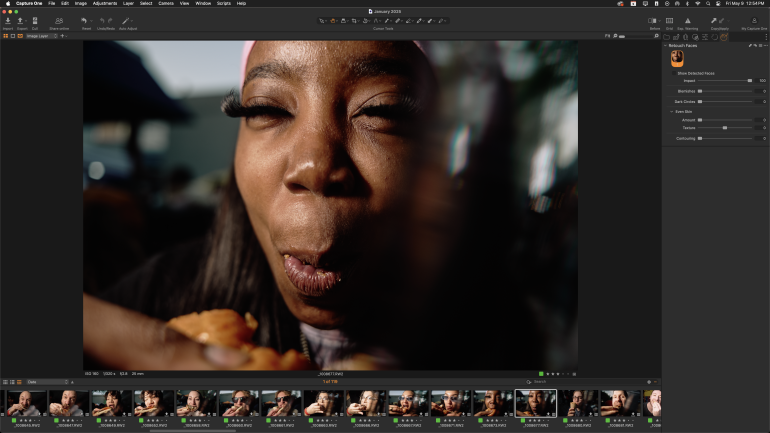Screen dimensions: 770x433
Task: Open the browser Date sort dropdown
Action: click(x=48, y=382)
